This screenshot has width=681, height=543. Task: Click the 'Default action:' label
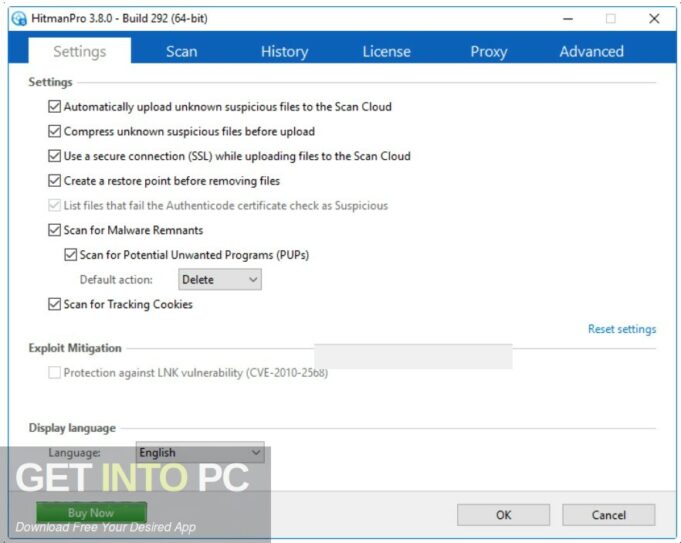(116, 280)
